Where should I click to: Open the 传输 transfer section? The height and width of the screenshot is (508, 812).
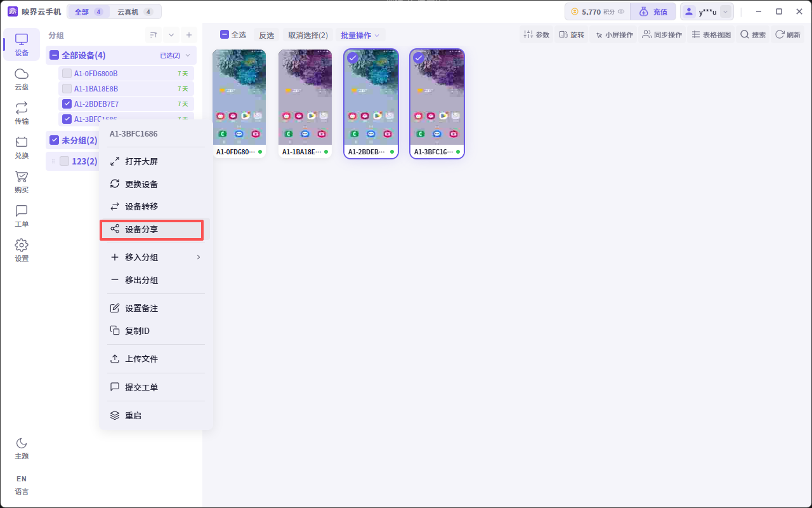pos(22,113)
